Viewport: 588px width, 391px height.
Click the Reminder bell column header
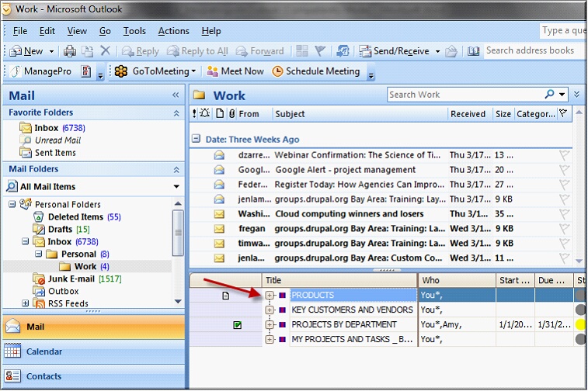205,113
